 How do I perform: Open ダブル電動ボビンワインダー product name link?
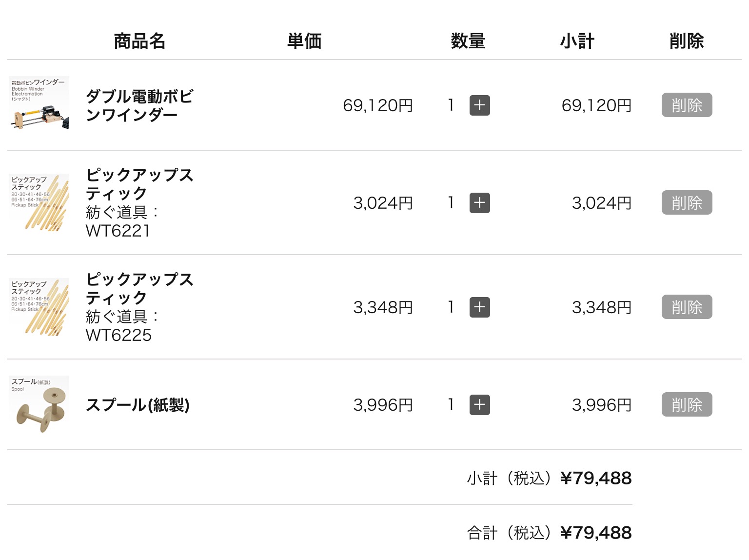139,105
